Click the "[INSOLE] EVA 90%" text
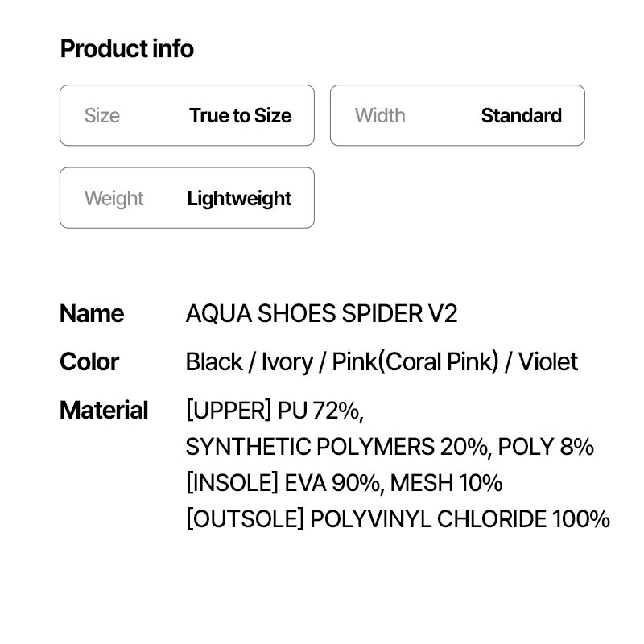This screenshot has height=644, width=644. pyautogui.click(x=283, y=483)
